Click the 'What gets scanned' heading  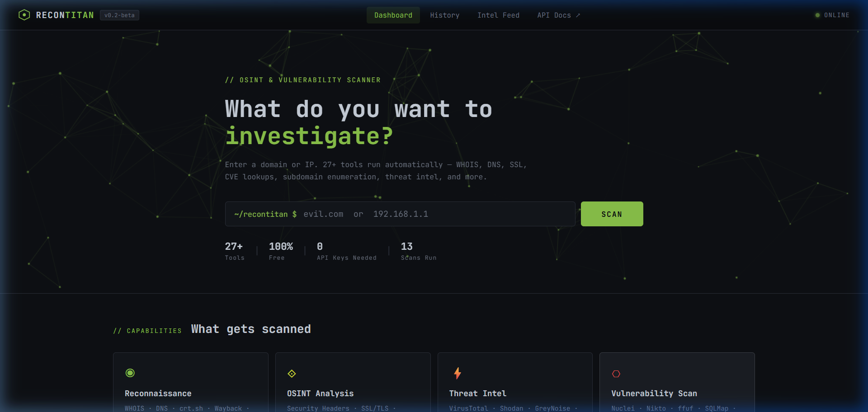coord(251,329)
